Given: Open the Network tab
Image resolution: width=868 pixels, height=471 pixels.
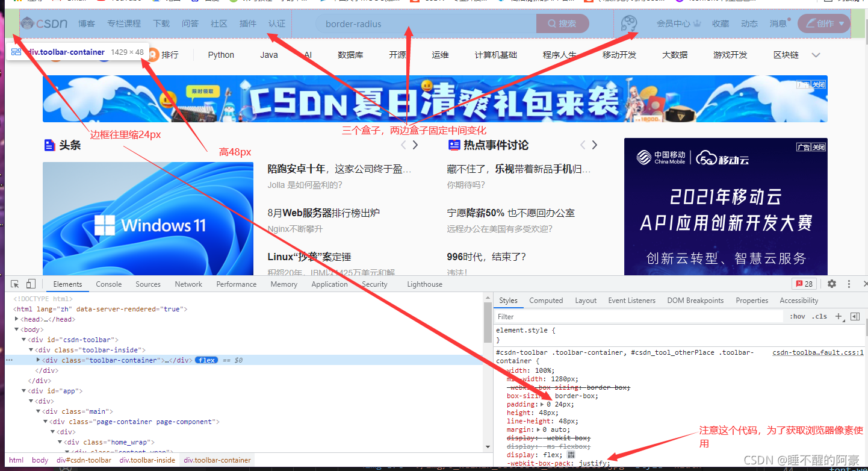Looking at the screenshot, I should (x=188, y=284).
